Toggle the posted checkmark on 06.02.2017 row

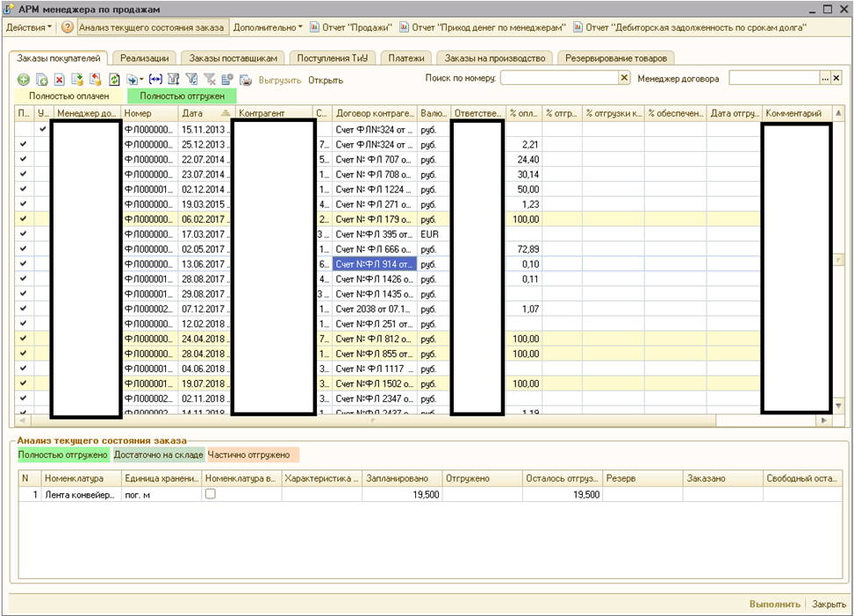tap(23, 218)
